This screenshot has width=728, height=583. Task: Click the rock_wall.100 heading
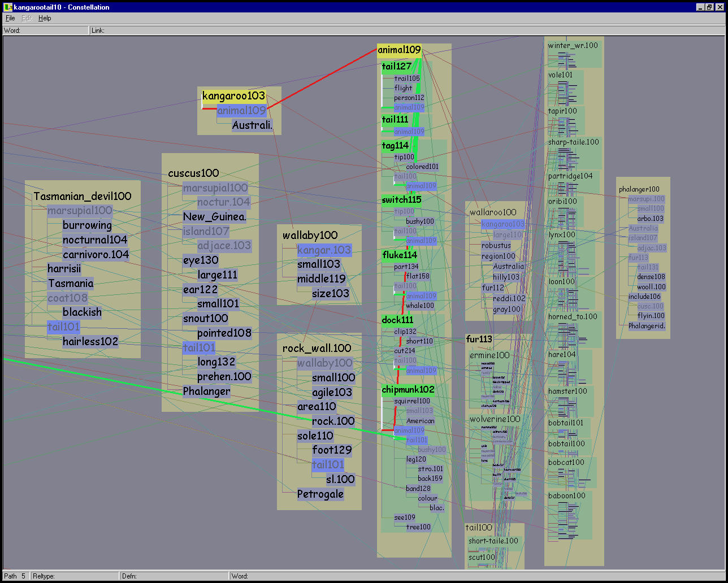317,348
